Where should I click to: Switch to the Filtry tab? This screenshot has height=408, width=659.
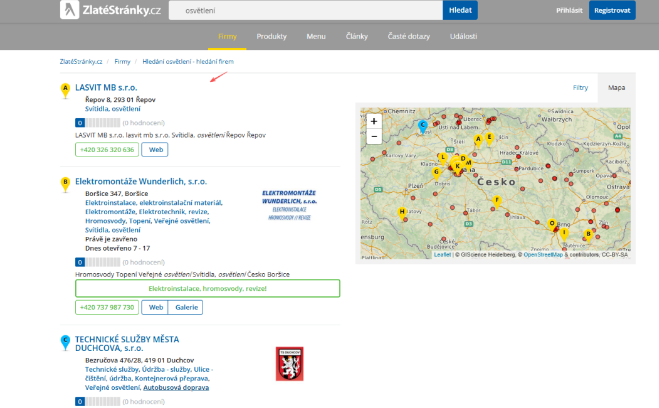click(x=580, y=88)
